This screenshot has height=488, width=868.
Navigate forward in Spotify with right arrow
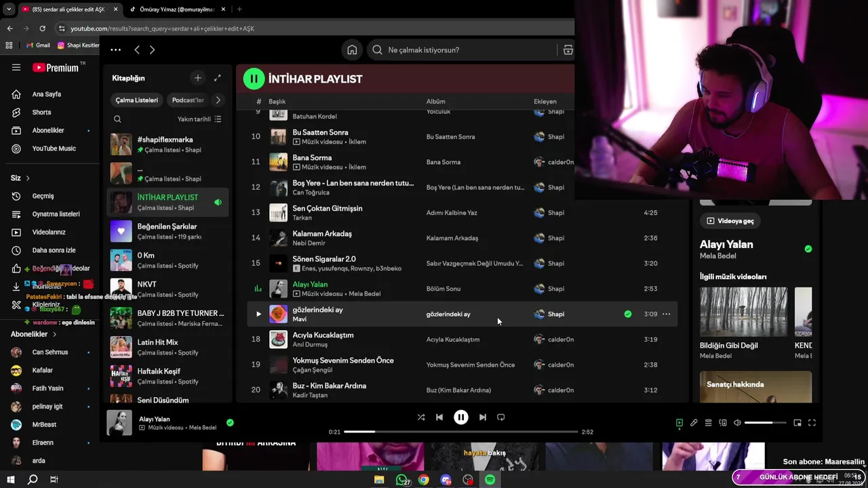[152, 49]
